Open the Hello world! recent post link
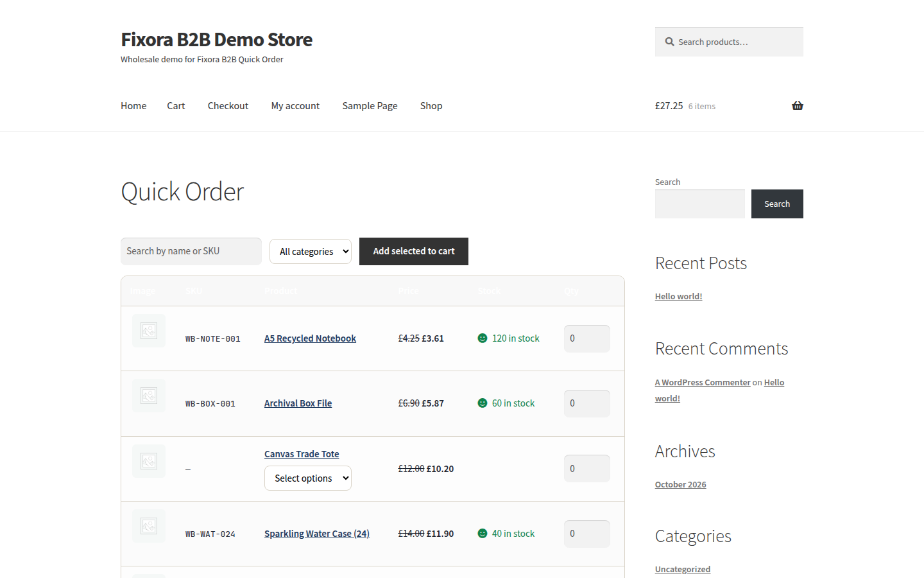 tap(678, 296)
